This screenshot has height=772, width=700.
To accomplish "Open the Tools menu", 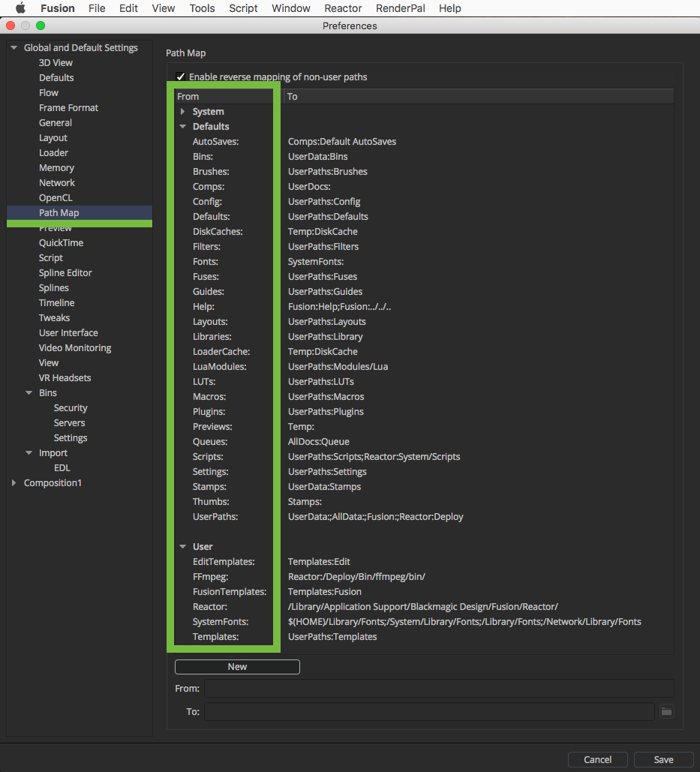I will (x=202, y=8).
